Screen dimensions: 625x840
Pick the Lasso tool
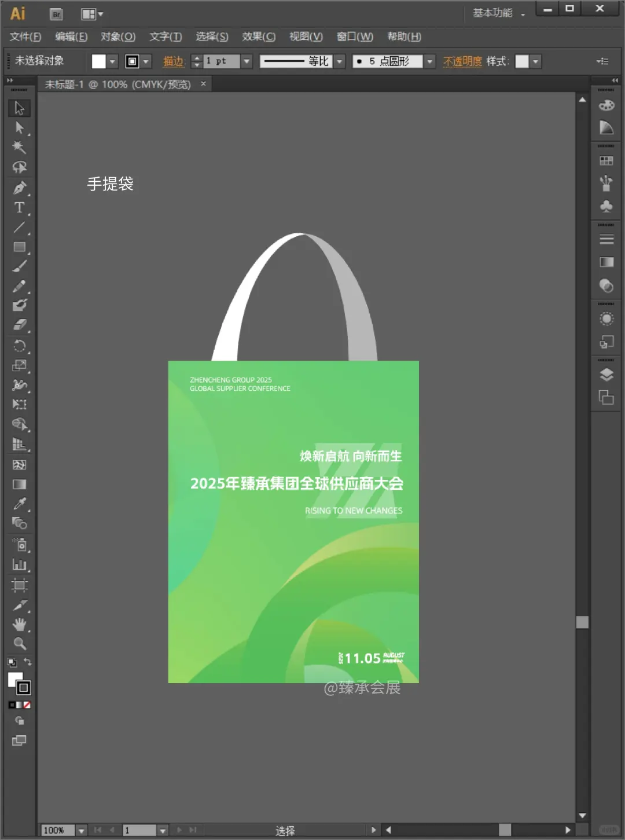point(19,167)
